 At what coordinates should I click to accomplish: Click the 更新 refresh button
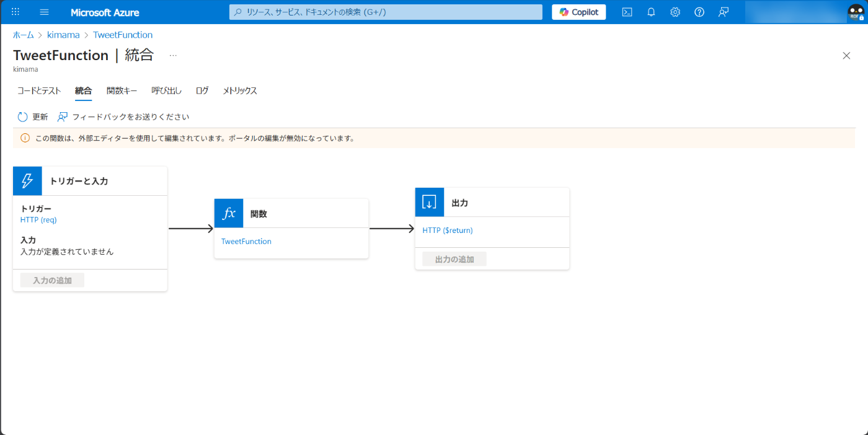coord(33,116)
